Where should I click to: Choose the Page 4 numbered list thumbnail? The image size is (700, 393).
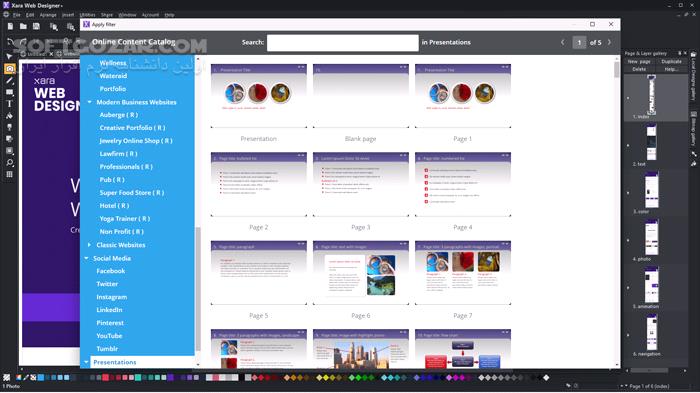pyautogui.click(x=463, y=184)
